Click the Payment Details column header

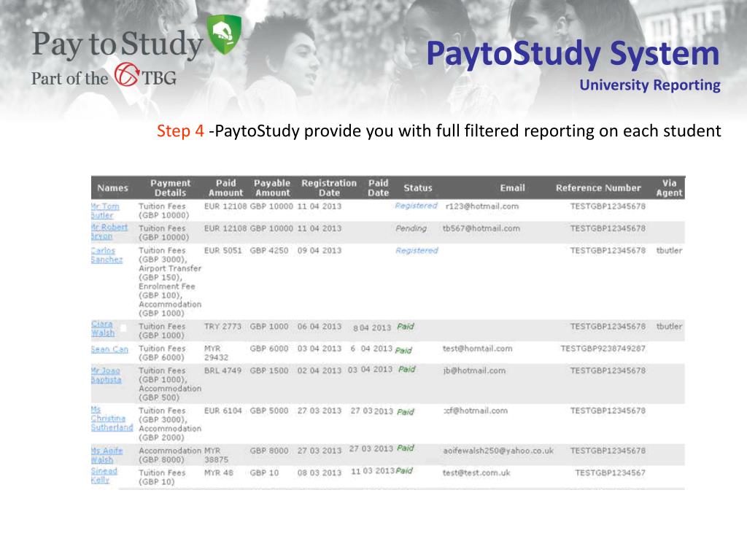(x=170, y=187)
